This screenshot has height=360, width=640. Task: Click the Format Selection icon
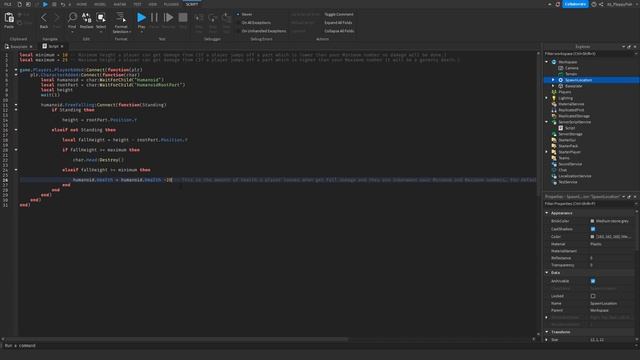click(121, 17)
